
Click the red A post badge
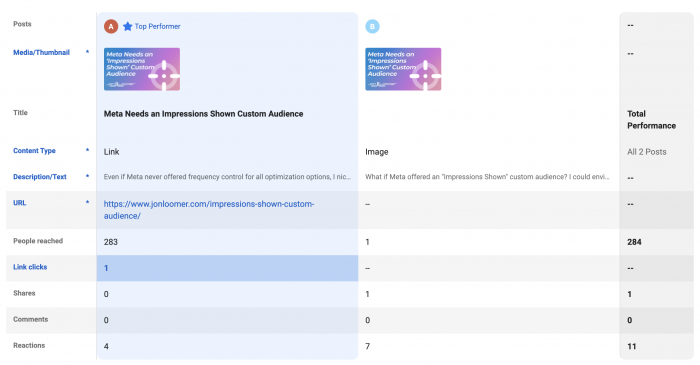[x=111, y=26]
